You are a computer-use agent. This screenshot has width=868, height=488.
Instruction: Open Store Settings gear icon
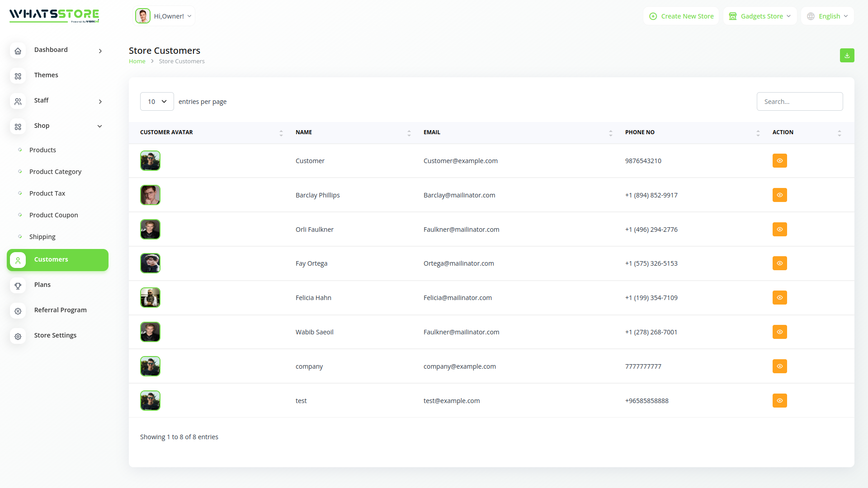coord(18,337)
